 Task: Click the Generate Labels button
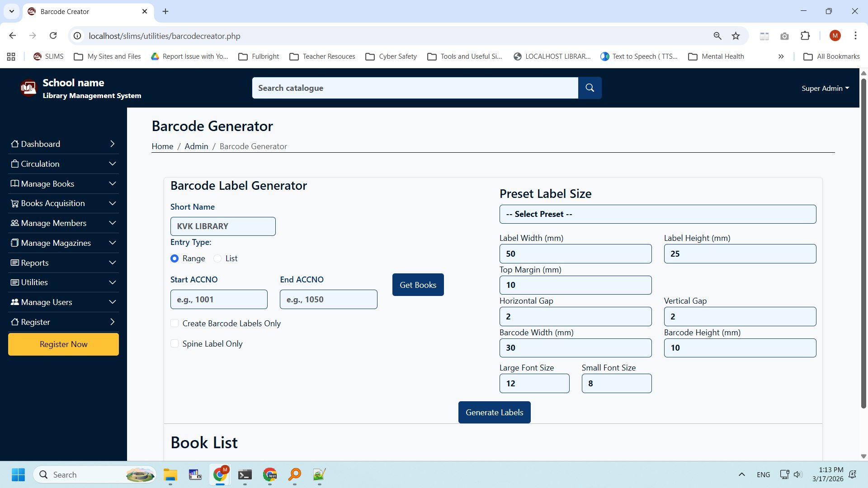[x=494, y=412]
